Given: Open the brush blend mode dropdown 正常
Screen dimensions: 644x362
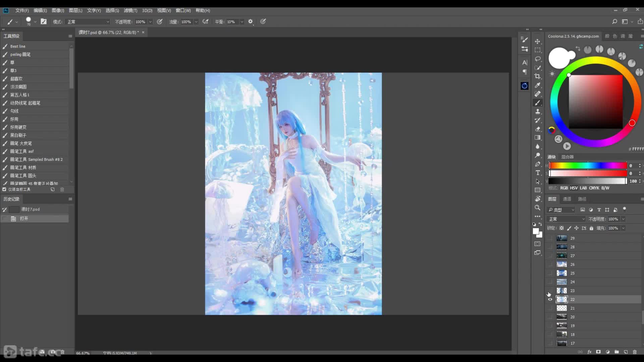Looking at the screenshot, I should coord(88,22).
